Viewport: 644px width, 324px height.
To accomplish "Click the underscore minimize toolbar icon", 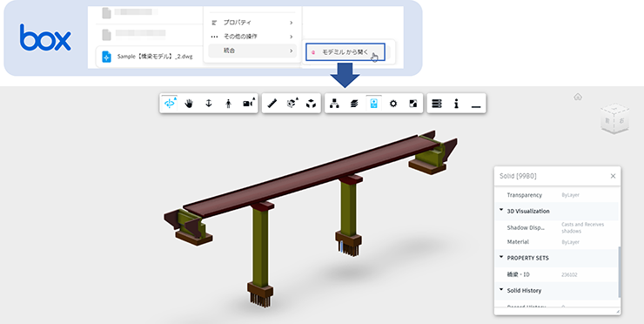I will (476, 106).
